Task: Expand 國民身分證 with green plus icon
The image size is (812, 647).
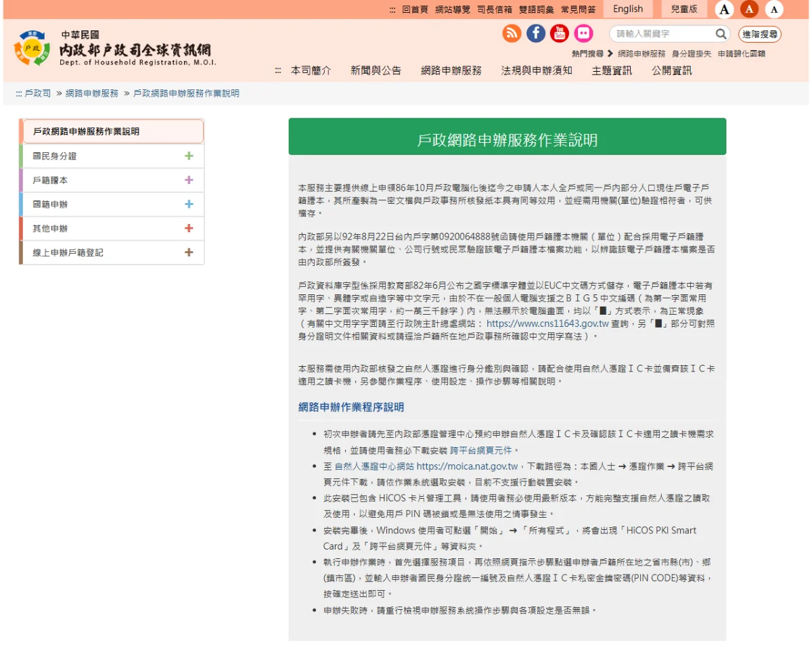Action: [x=189, y=156]
